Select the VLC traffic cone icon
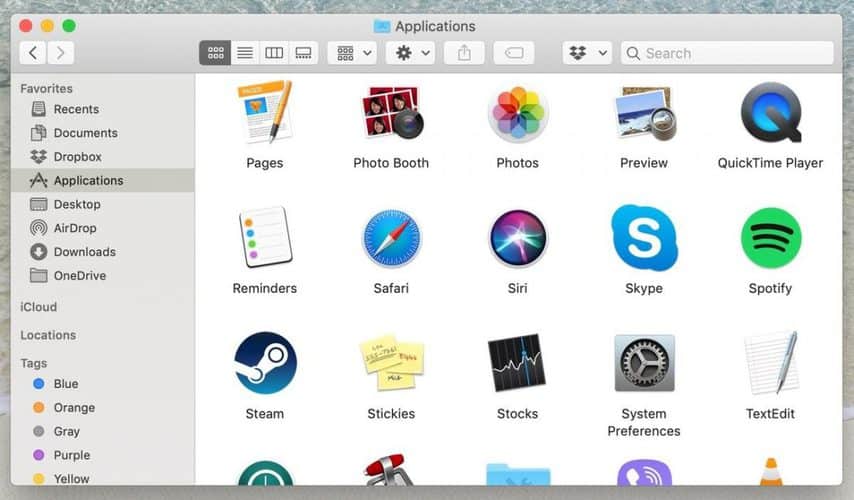Viewport: 854px width, 500px height. [771, 472]
